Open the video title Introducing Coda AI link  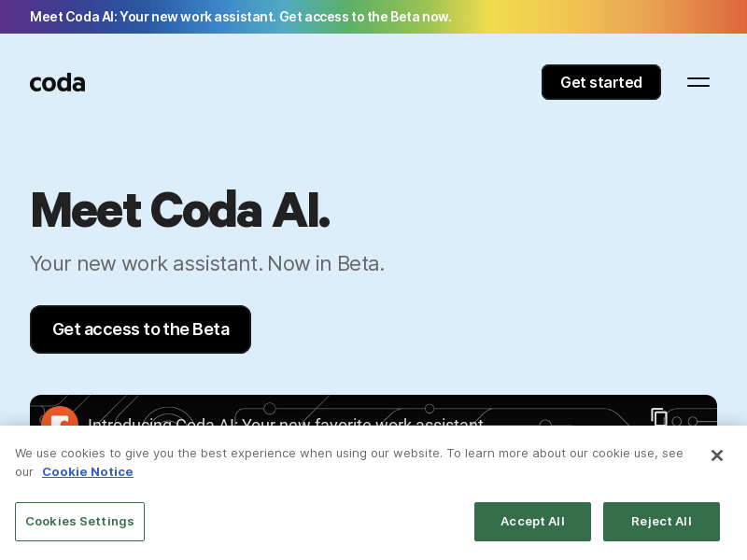[286, 425]
